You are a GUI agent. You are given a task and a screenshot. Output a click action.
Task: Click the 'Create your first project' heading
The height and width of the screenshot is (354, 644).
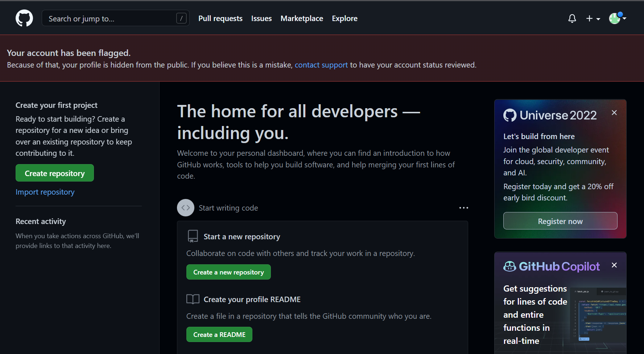57,105
